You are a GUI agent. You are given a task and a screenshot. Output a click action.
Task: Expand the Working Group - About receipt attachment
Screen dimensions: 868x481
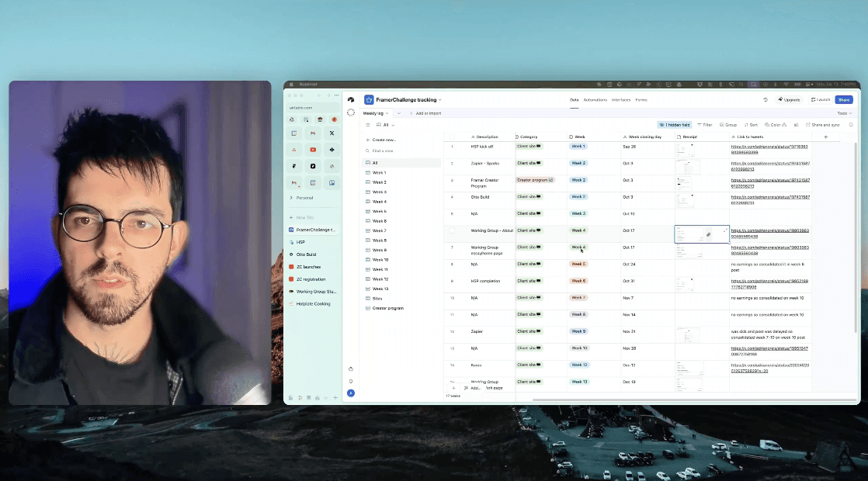[725, 230]
